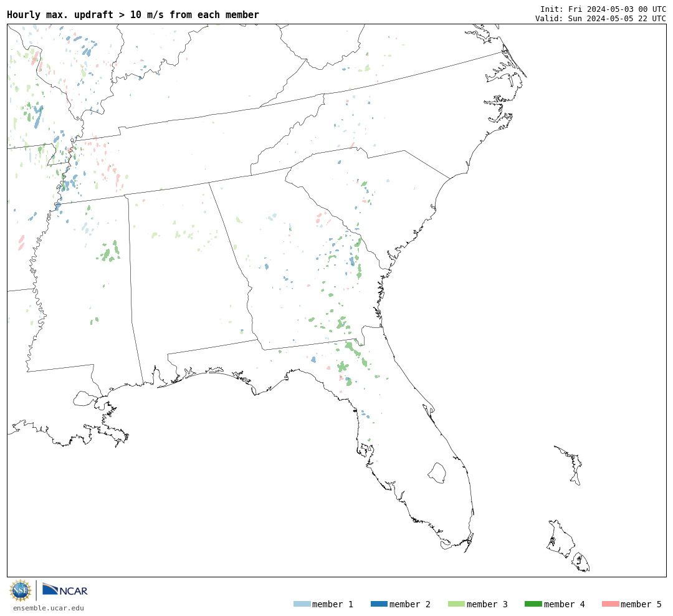Click the member 5 pink swatch
The image size is (673, 616).
click(x=610, y=604)
